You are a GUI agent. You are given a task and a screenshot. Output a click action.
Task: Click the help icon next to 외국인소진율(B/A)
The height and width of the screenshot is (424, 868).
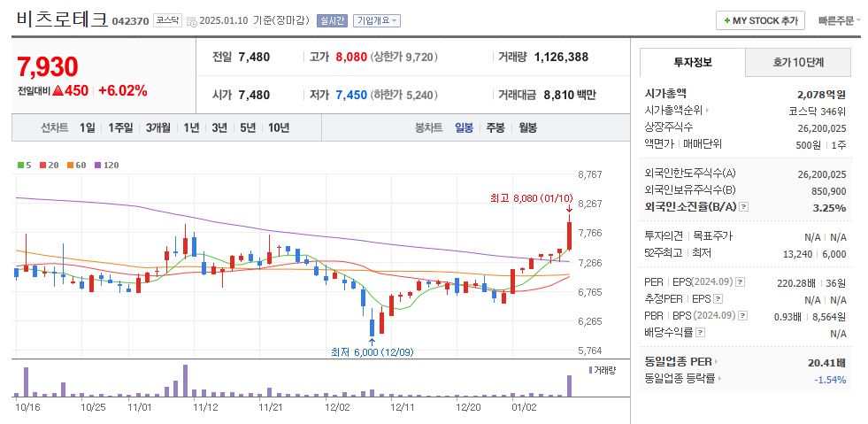coord(744,206)
